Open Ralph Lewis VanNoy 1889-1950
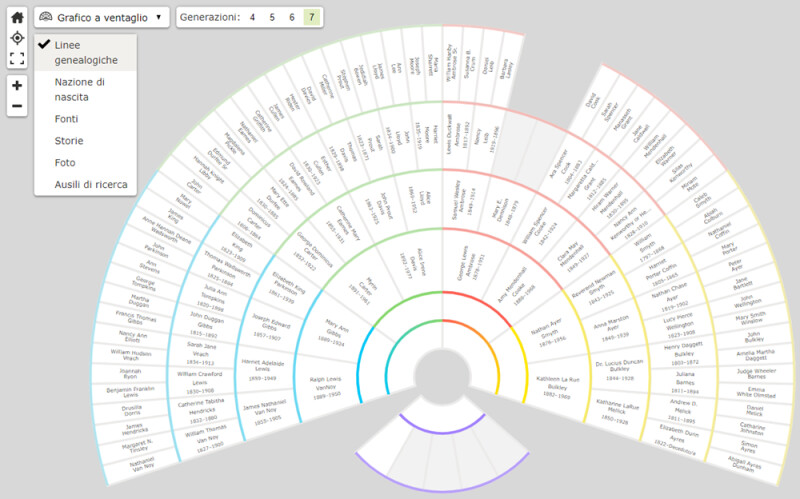 pos(326,387)
